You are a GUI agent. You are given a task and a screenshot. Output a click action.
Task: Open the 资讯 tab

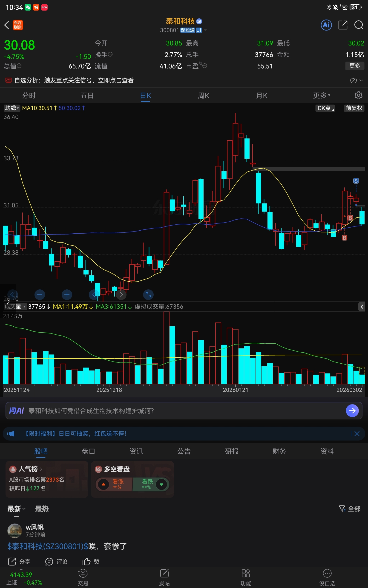[136, 451]
